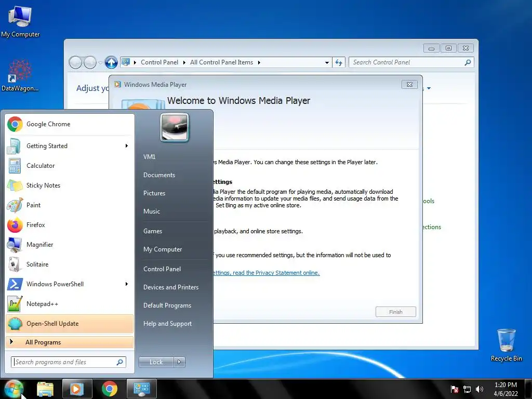The image size is (532, 399).
Task: Open Games from Start menu
Action: pos(153,231)
